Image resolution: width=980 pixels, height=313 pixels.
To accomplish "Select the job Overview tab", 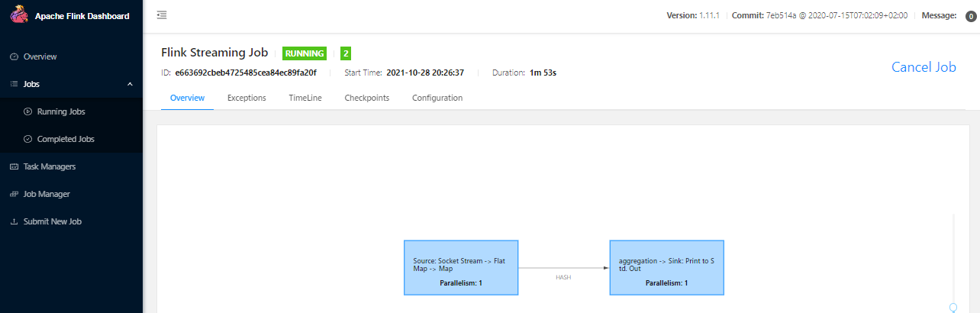I will click(x=187, y=98).
